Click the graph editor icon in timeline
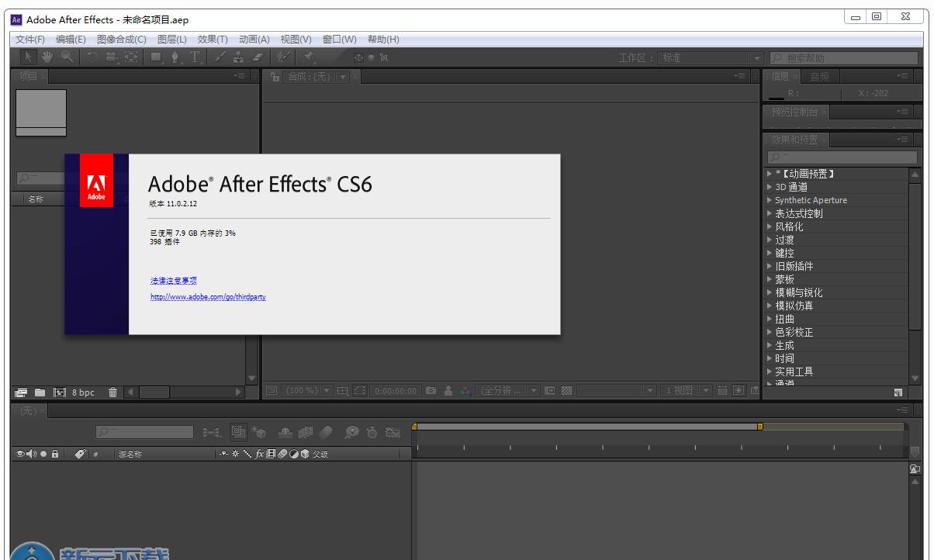 click(x=393, y=432)
